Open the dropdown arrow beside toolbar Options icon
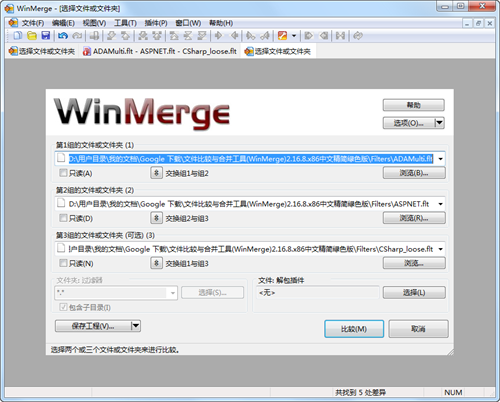500x402 pixels. tap(294, 35)
